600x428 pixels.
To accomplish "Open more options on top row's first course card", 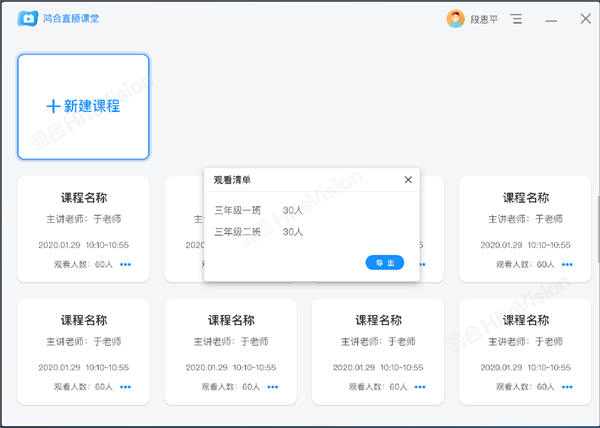I will pos(126,264).
